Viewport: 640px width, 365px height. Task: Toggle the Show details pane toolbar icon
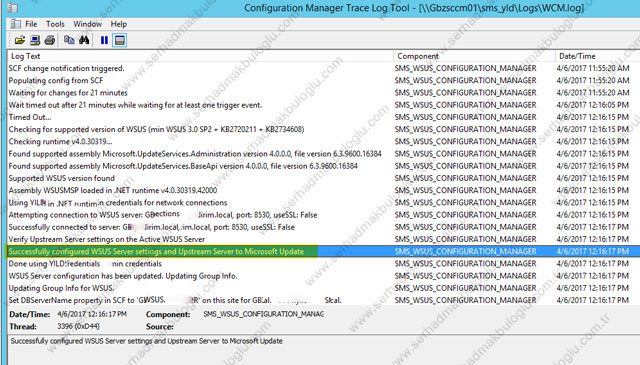click(x=120, y=40)
